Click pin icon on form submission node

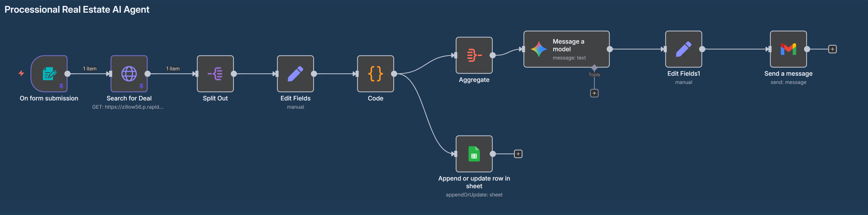(x=61, y=86)
